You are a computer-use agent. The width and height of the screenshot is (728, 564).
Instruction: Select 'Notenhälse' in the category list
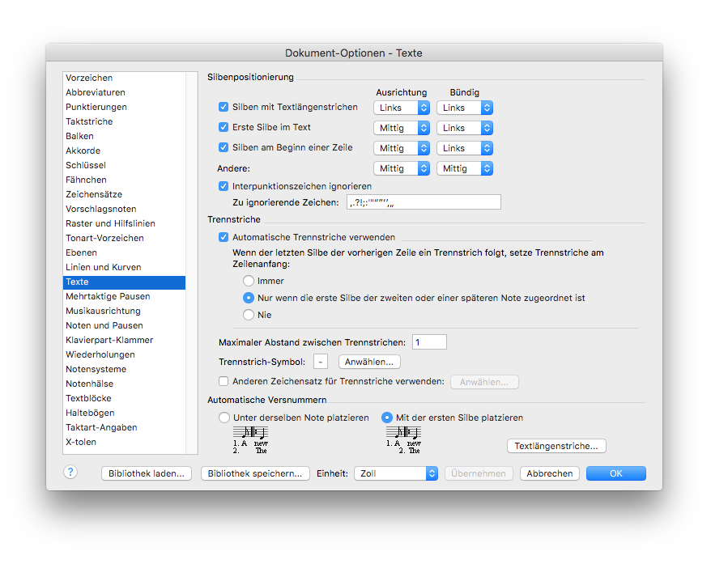[124, 384]
